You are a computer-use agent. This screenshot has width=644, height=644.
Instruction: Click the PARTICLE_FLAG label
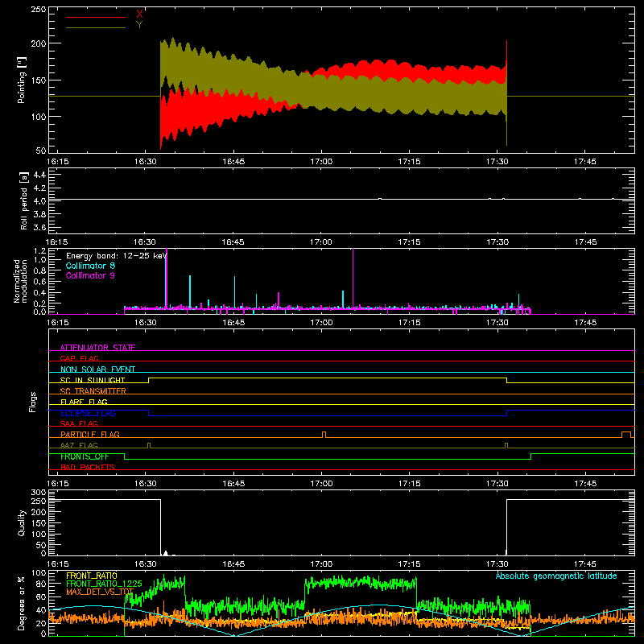pyautogui.click(x=90, y=434)
